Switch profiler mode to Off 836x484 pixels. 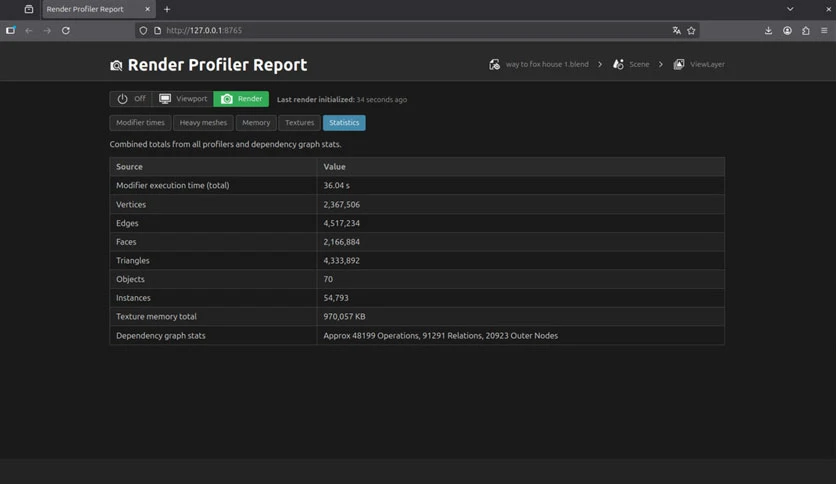pos(131,99)
